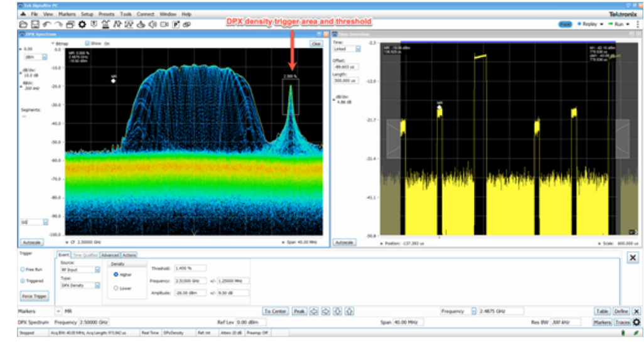Click the Clear button in DPX Spectrum

click(316, 43)
